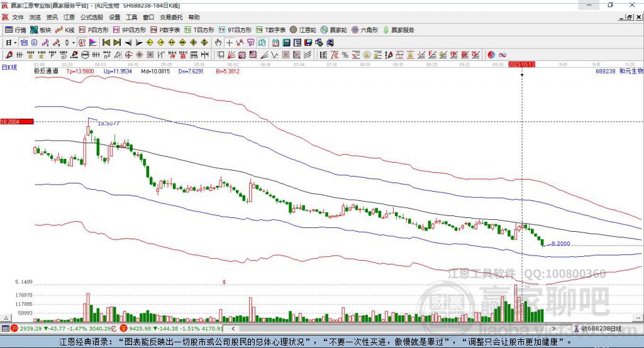Viewport: 644px width, 348px height.
Task: Toggle the red 权 adjustment button
Action: [82, 43]
